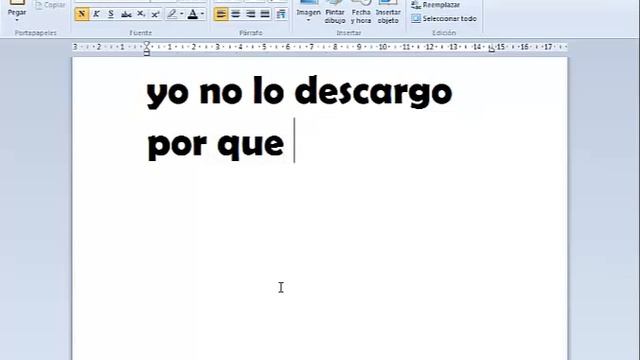Toggle underline formatting (S button)
This screenshot has height=360, width=640.
(x=111, y=14)
